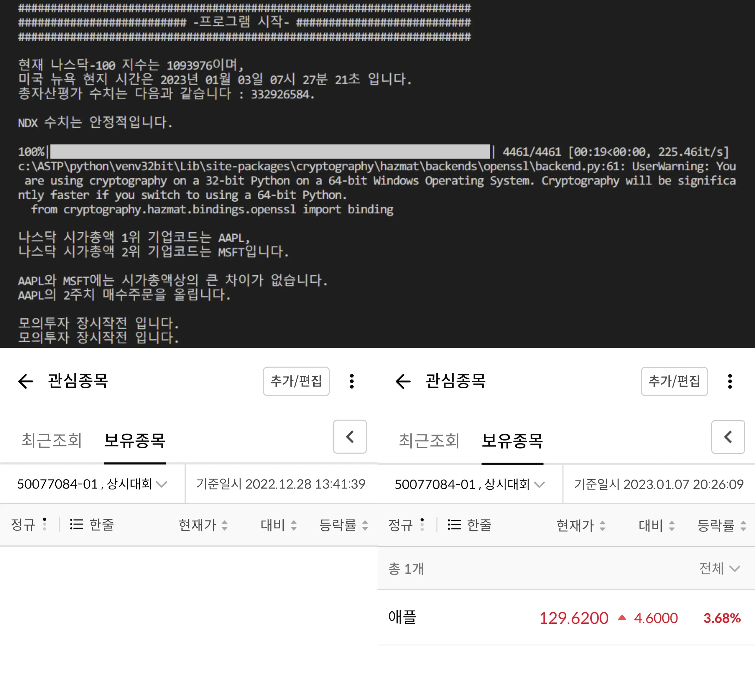Click the collapse chevron box in right panel

(728, 437)
